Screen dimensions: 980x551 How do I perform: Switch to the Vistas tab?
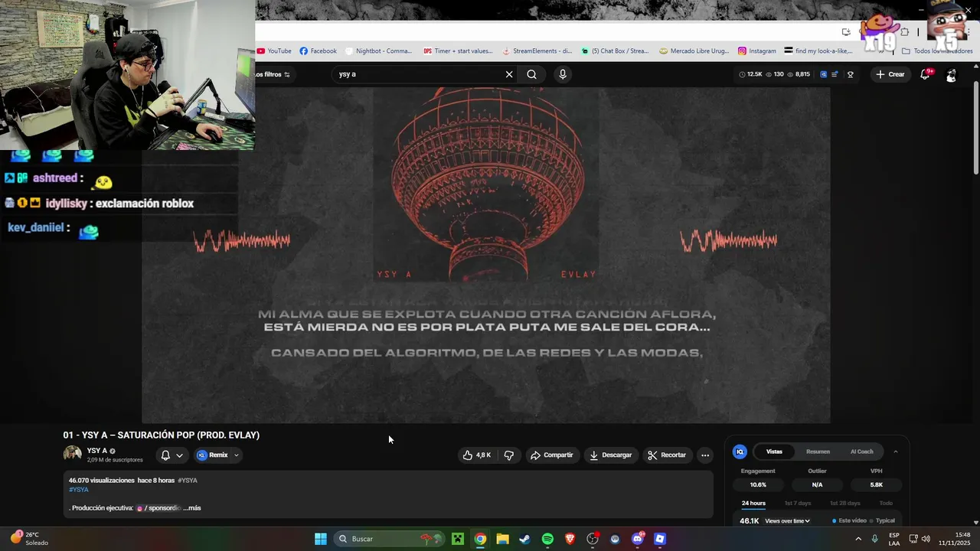[x=774, y=452]
